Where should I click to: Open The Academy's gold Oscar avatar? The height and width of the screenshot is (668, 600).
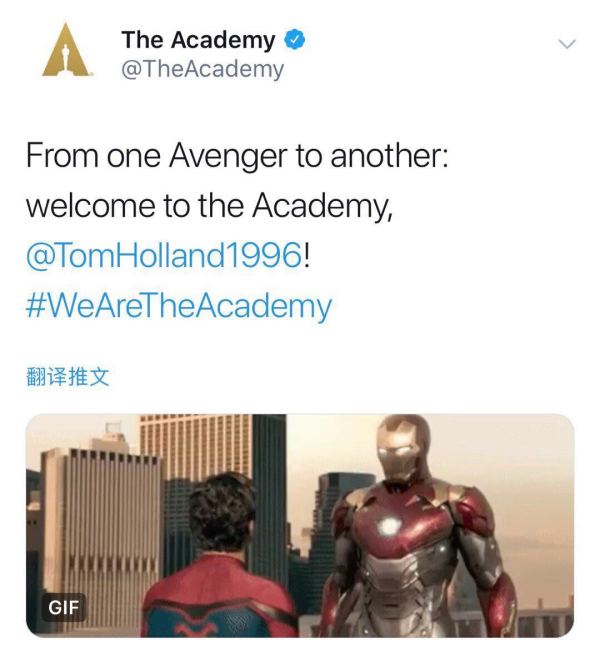(65, 50)
